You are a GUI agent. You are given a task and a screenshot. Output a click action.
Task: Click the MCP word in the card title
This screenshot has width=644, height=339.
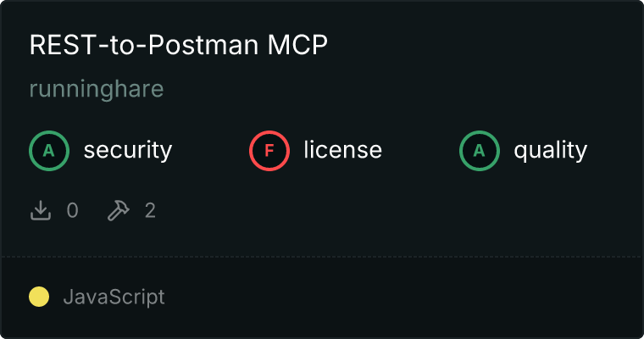(x=297, y=44)
